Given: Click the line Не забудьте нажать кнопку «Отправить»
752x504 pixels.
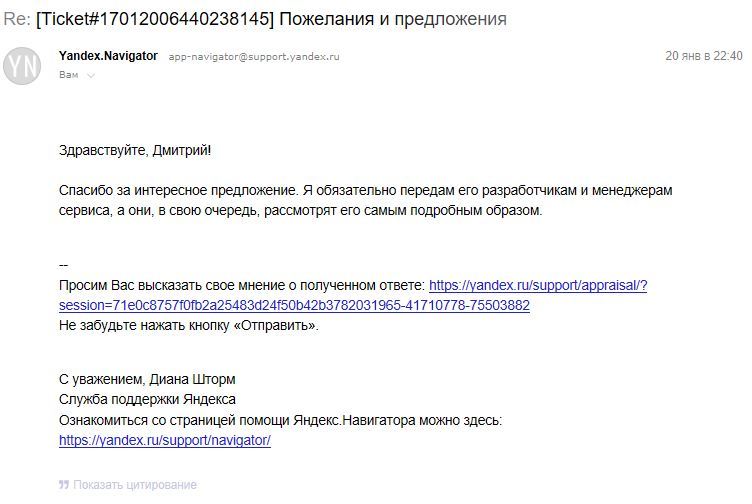Looking at the screenshot, I should (189, 326).
